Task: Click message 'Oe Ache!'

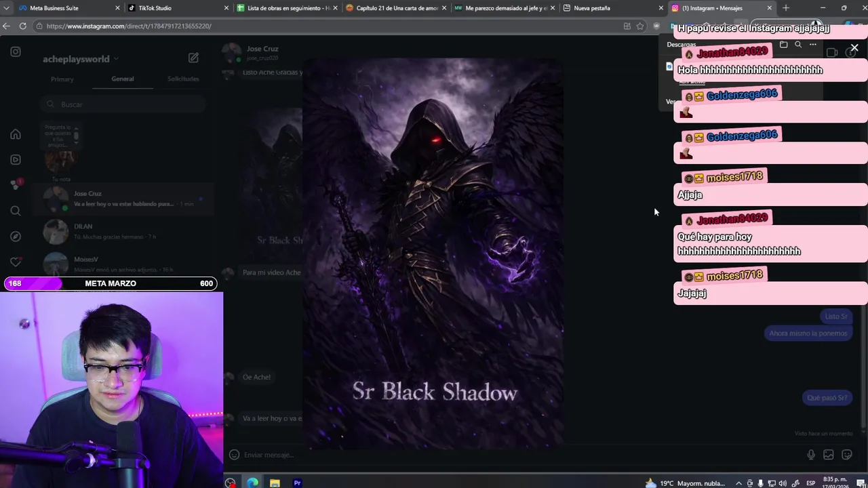Action: click(256, 377)
